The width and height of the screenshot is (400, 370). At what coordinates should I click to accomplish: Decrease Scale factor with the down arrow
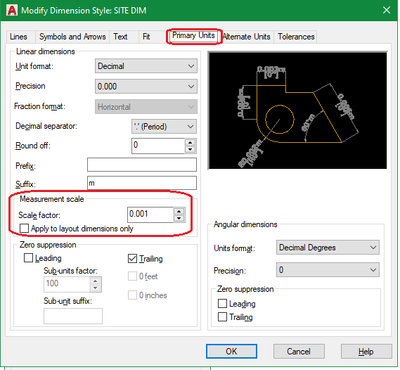pos(179,218)
